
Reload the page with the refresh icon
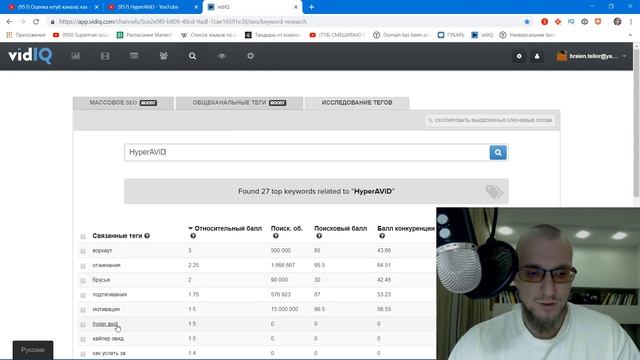(x=36, y=22)
